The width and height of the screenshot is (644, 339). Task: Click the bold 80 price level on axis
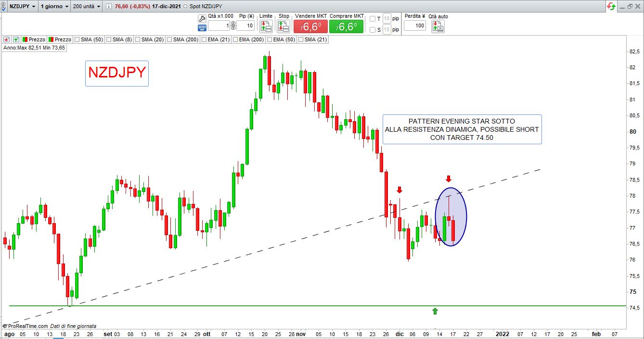(x=632, y=132)
